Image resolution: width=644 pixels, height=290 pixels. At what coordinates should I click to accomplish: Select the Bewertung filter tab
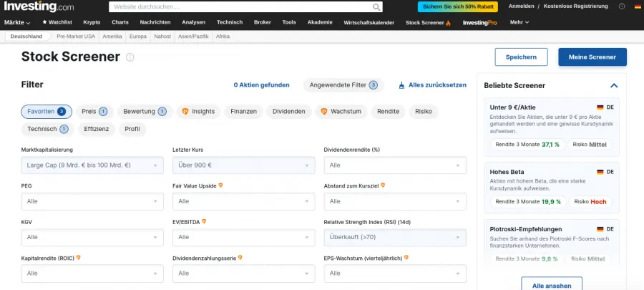(145, 111)
